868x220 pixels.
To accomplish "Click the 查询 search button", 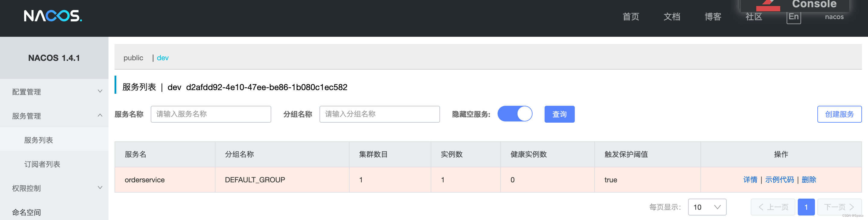I will point(559,114).
